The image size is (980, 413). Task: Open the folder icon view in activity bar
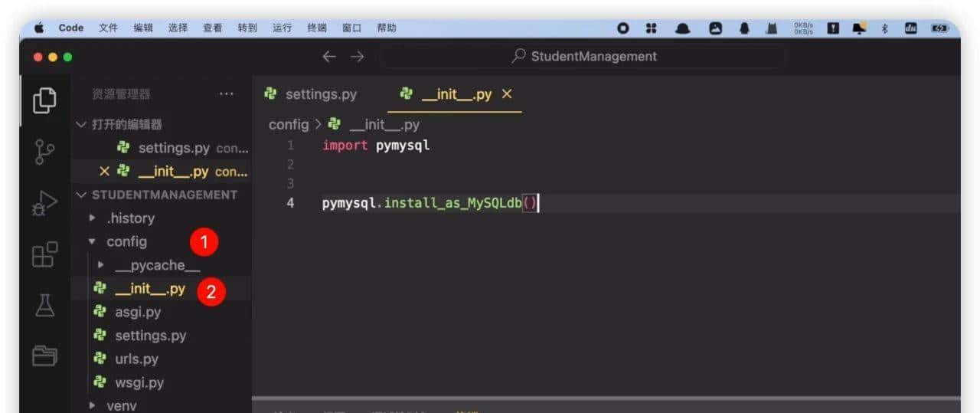(x=44, y=356)
